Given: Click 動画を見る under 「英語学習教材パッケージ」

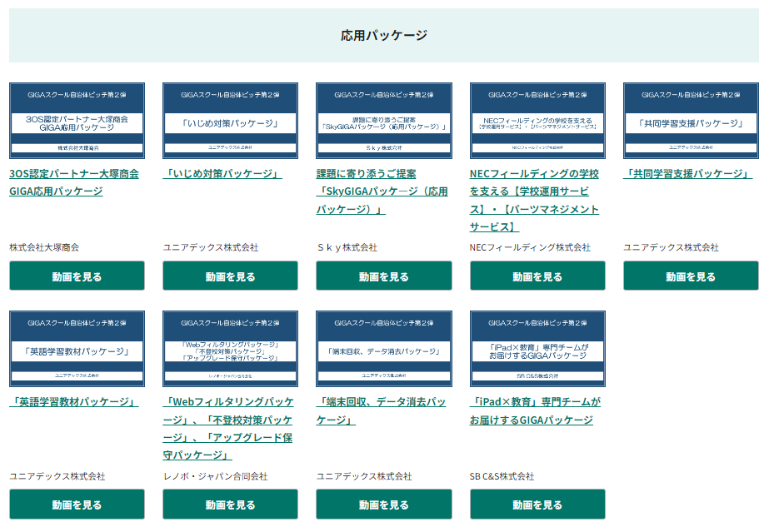Looking at the screenshot, I should (77, 504).
